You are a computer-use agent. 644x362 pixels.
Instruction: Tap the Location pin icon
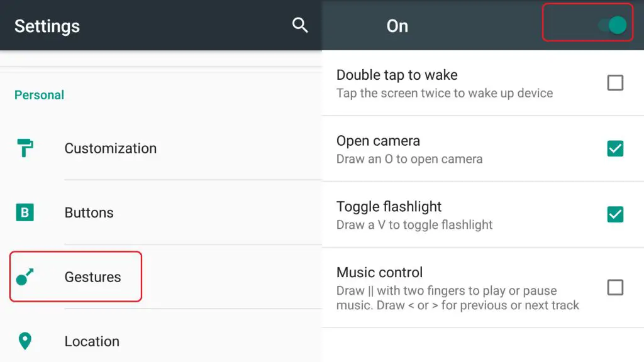point(25,341)
